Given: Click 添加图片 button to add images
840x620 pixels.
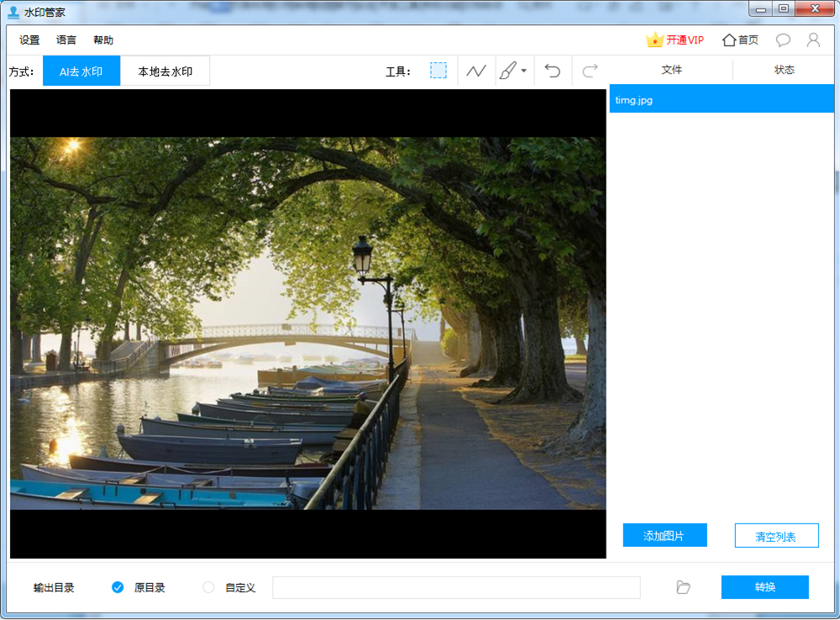Looking at the screenshot, I should (664, 535).
